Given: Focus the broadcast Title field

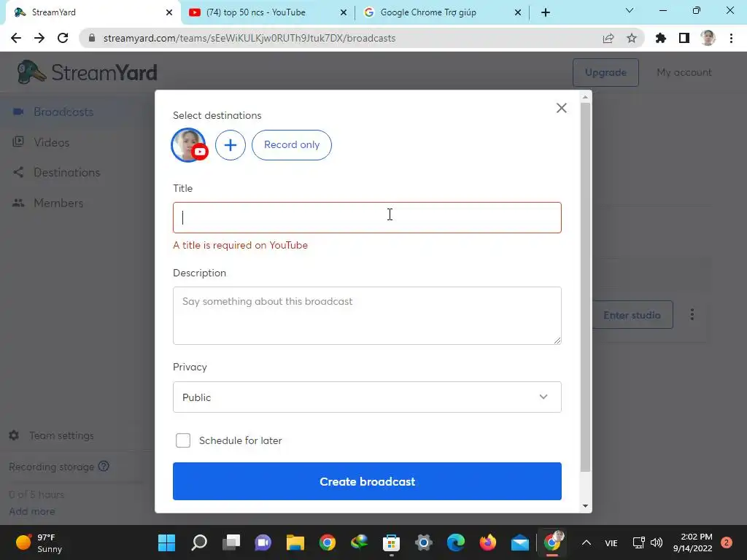Looking at the screenshot, I should click(x=367, y=217).
